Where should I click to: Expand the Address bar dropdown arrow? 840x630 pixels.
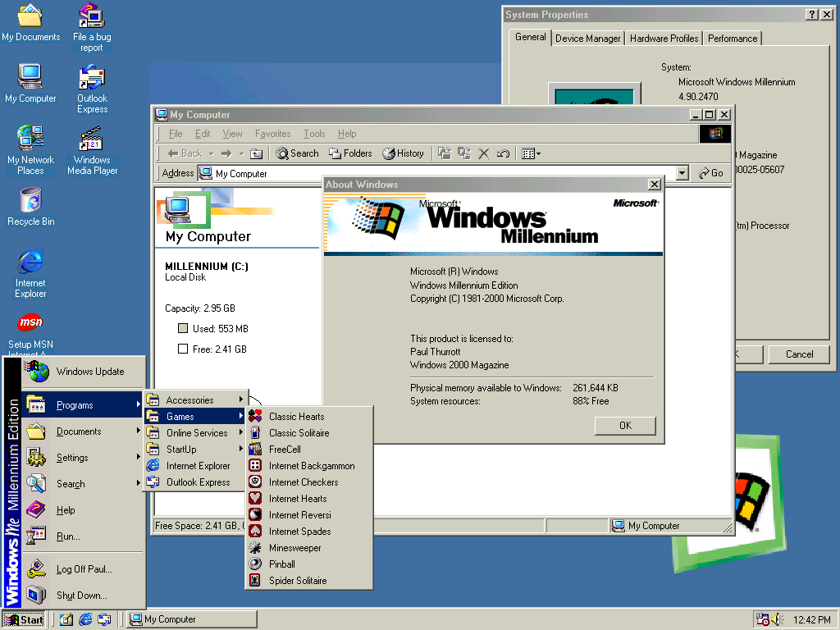(x=682, y=173)
